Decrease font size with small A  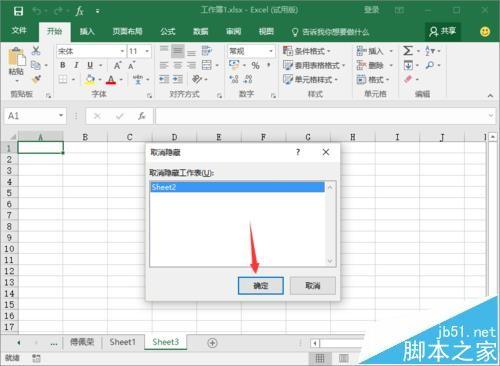132,65
